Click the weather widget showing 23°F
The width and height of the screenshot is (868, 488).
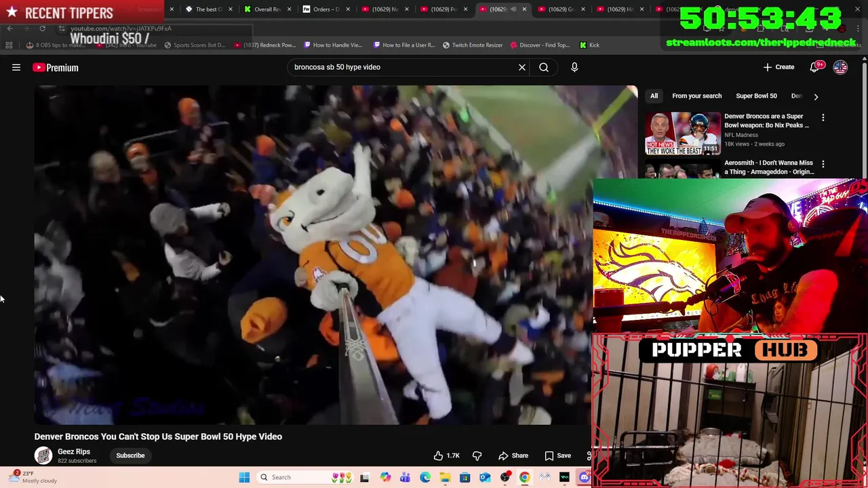click(x=34, y=477)
